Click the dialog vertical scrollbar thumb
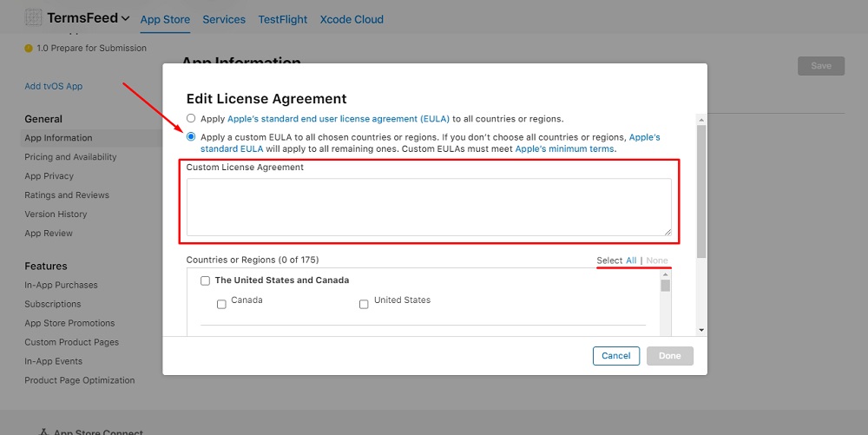This screenshot has height=435, width=868. point(701,192)
